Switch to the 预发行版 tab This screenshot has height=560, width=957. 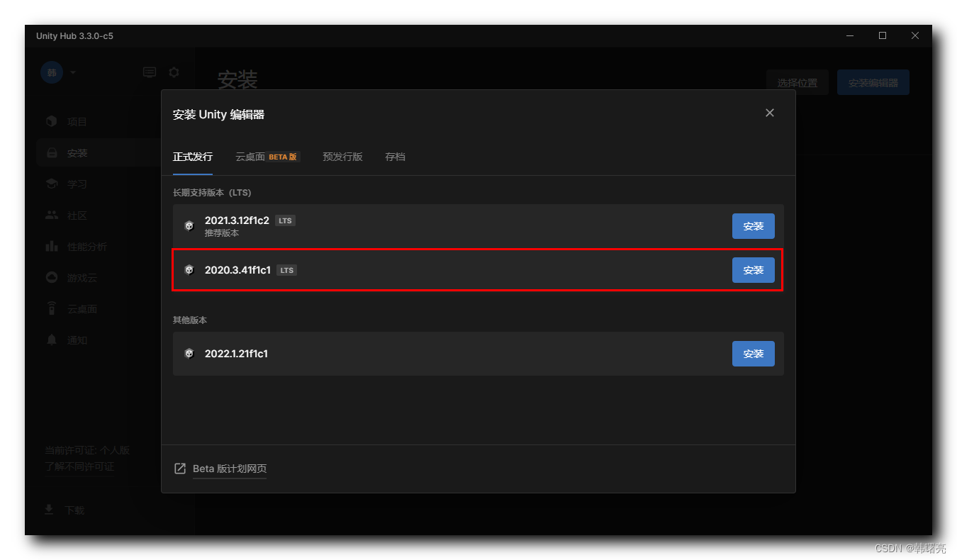(x=342, y=157)
